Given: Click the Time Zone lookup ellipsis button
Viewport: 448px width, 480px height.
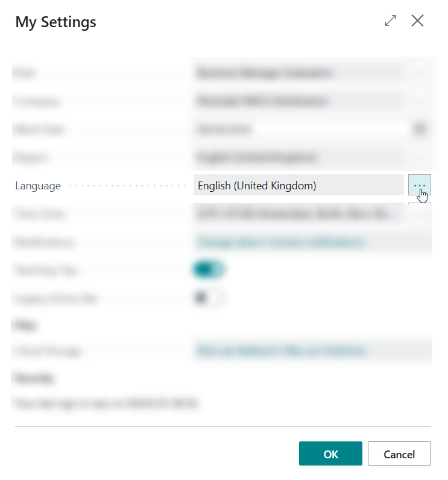Looking at the screenshot, I should tap(420, 213).
